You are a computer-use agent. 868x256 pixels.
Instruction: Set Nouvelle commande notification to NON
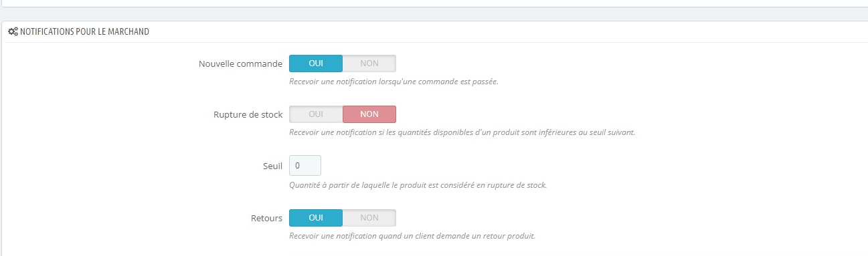coord(369,63)
